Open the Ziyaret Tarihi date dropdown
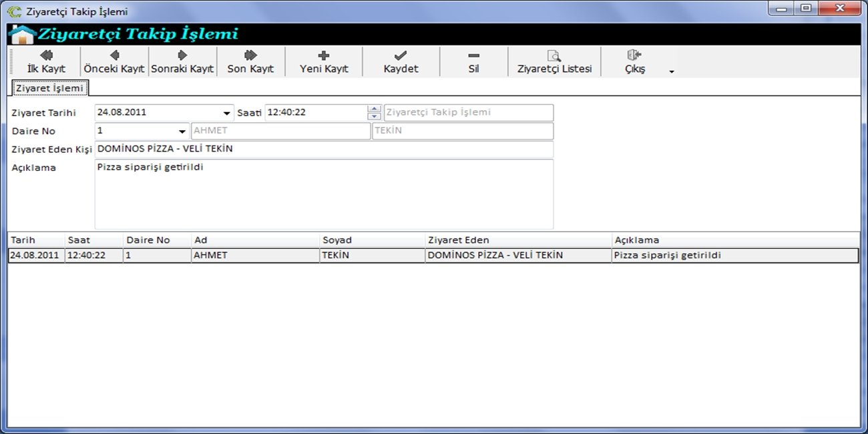This screenshot has width=868, height=434. (x=226, y=113)
